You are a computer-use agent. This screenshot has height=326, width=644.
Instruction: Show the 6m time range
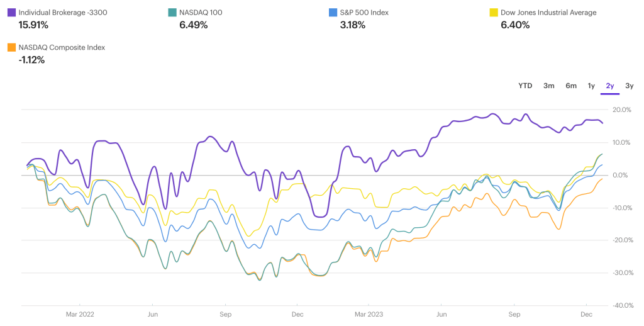point(571,86)
